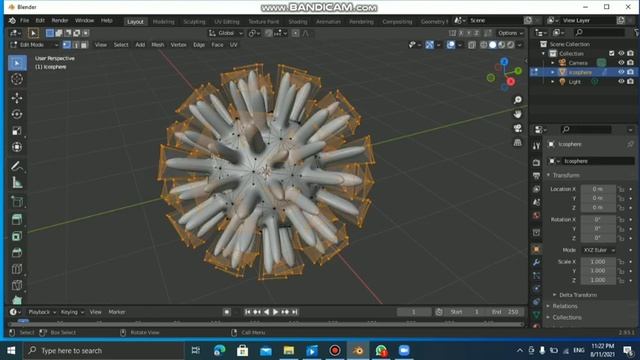The width and height of the screenshot is (640, 360).
Task: Switch to face select mode
Action: (x=84, y=45)
